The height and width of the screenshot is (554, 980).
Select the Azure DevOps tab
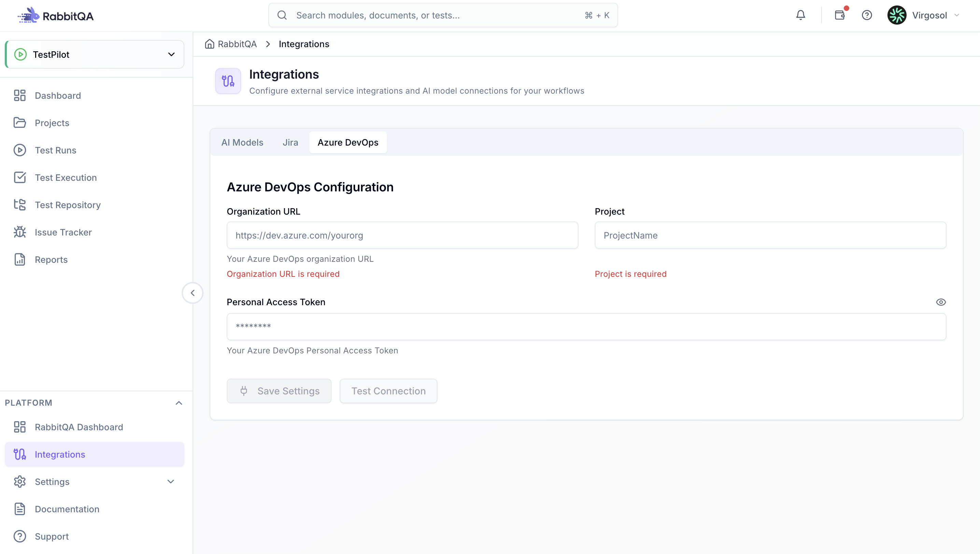click(348, 143)
